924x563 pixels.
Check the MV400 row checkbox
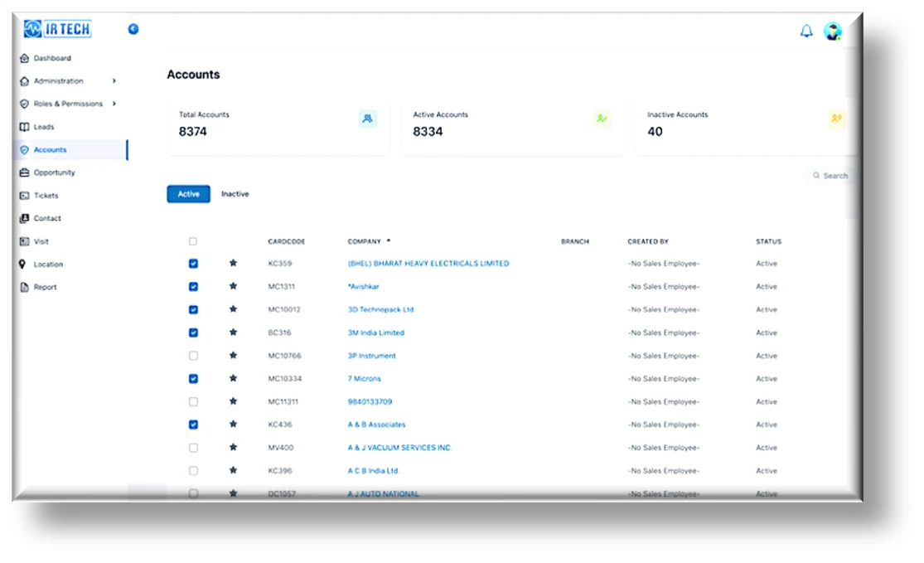pyautogui.click(x=193, y=448)
